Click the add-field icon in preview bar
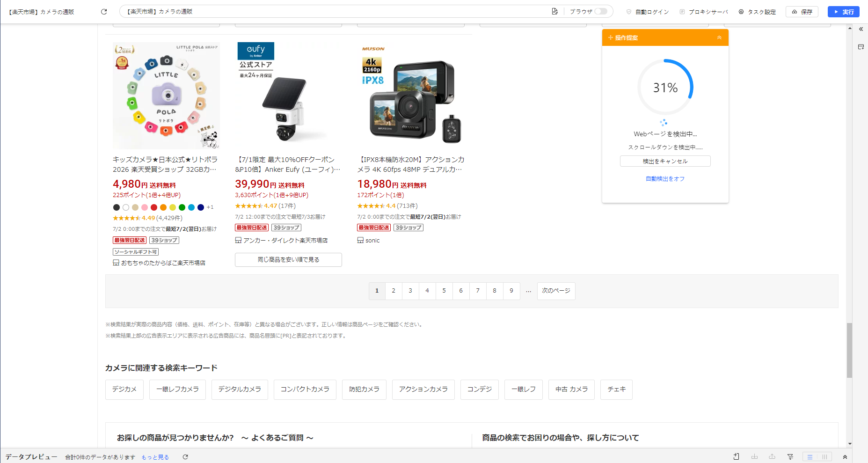 pyautogui.click(x=736, y=457)
